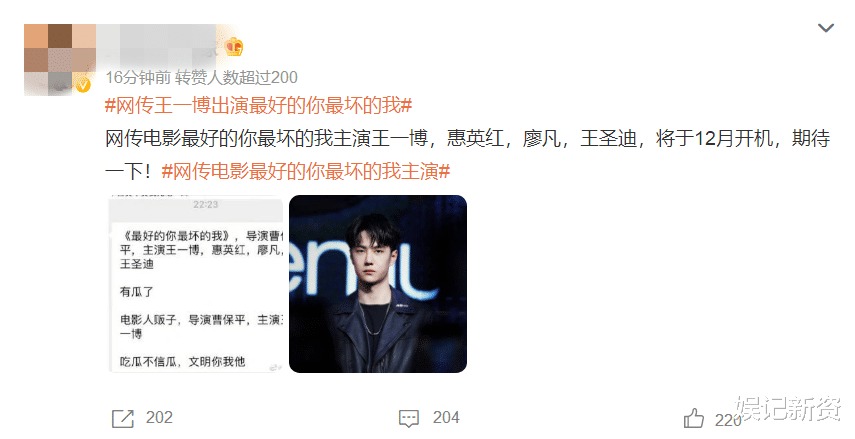Click the 转赞人数超过200 label
The width and height of the screenshot is (855, 439).
[x=236, y=77]
